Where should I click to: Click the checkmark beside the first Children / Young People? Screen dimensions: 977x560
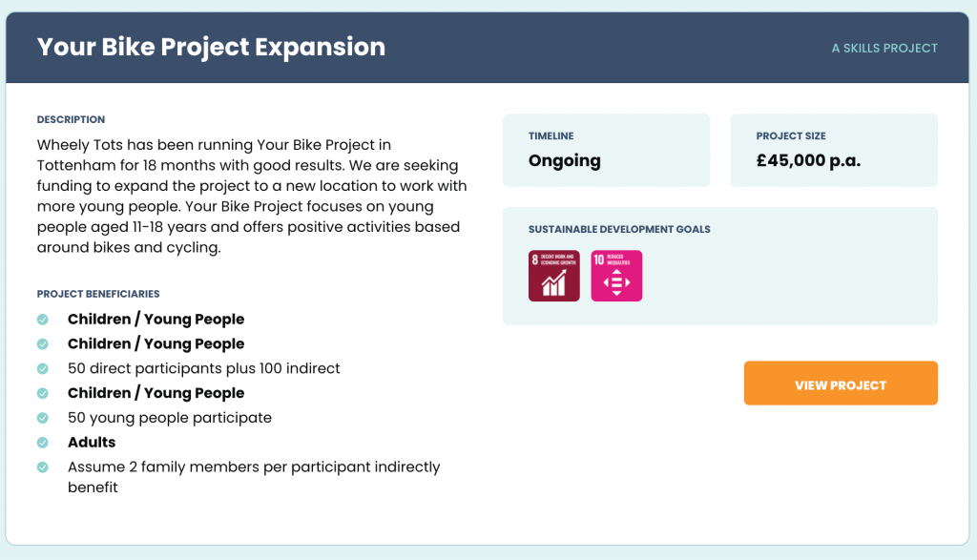tap(42, 320)
